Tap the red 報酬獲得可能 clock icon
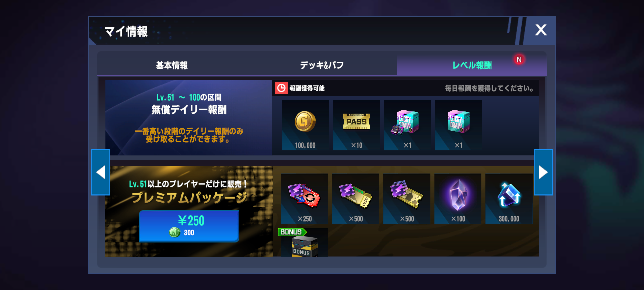 click(x=281, y=88)
